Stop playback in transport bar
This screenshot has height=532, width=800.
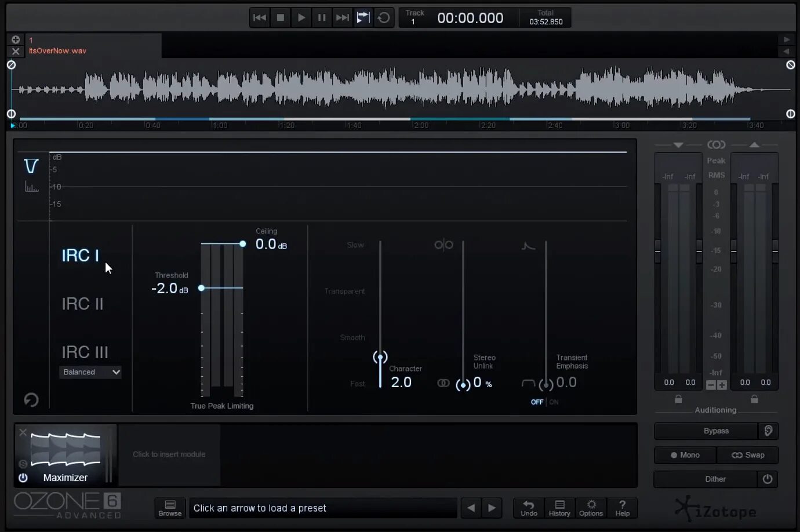pyautogui.click(x=281, y=17)
